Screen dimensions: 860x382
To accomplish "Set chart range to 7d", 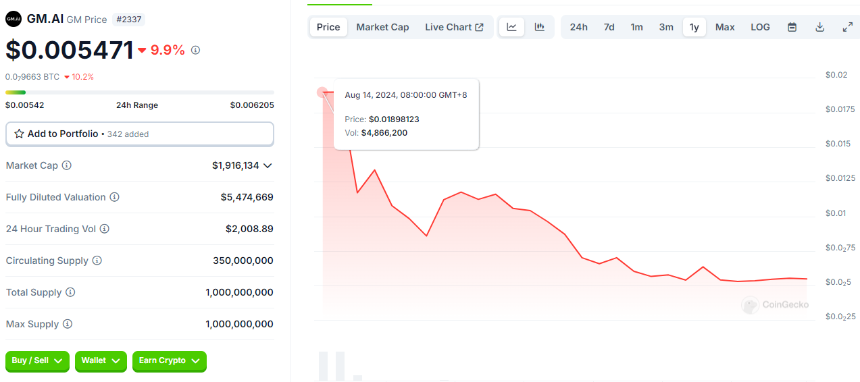I will pyautogui.click(x=609, y=27).
